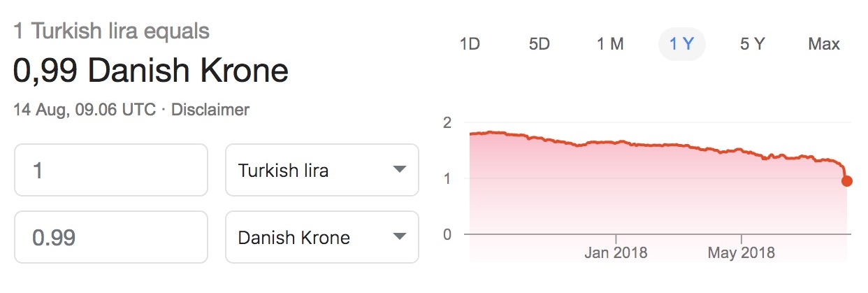Click the Turkish lira amount field
The width and height of the screenshot is (868, 293).
click(x=111, y=170)
